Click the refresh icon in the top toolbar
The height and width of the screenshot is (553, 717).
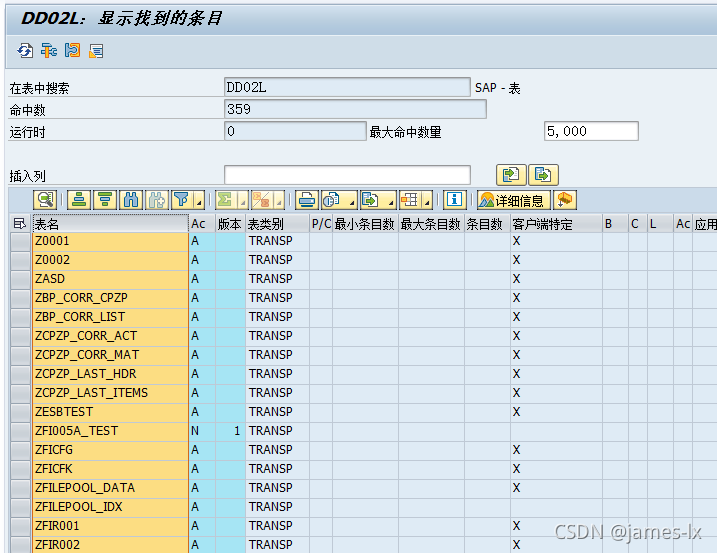25,50
